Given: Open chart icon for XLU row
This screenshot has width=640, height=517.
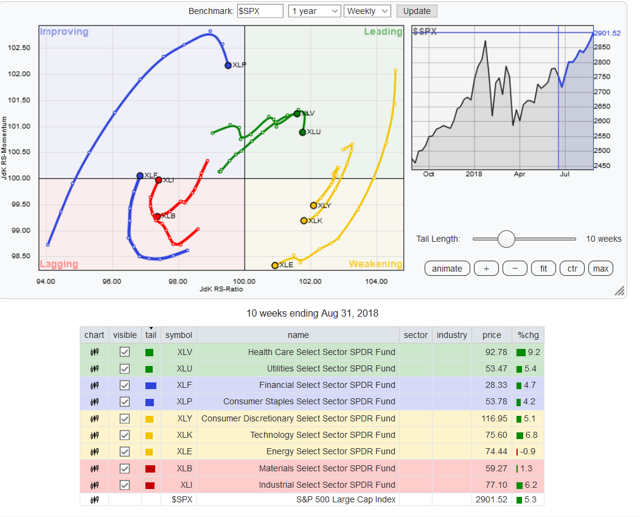Looking at the screenshot, I should 94,368.
